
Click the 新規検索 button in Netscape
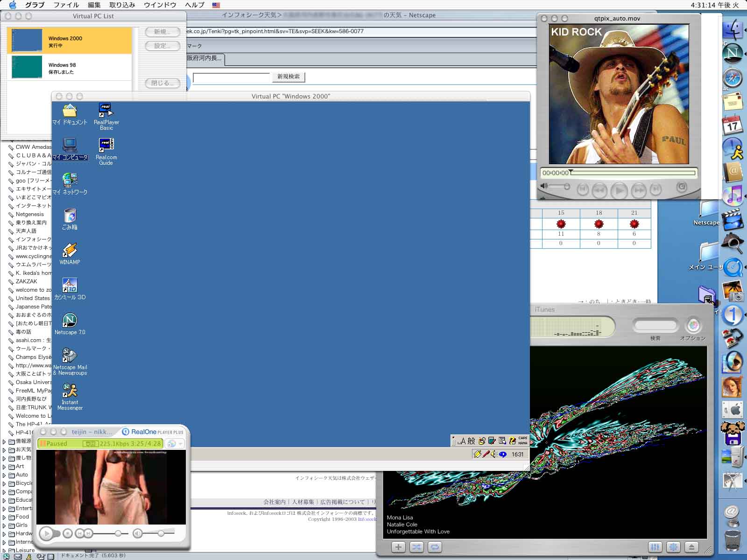coord(289,77)
